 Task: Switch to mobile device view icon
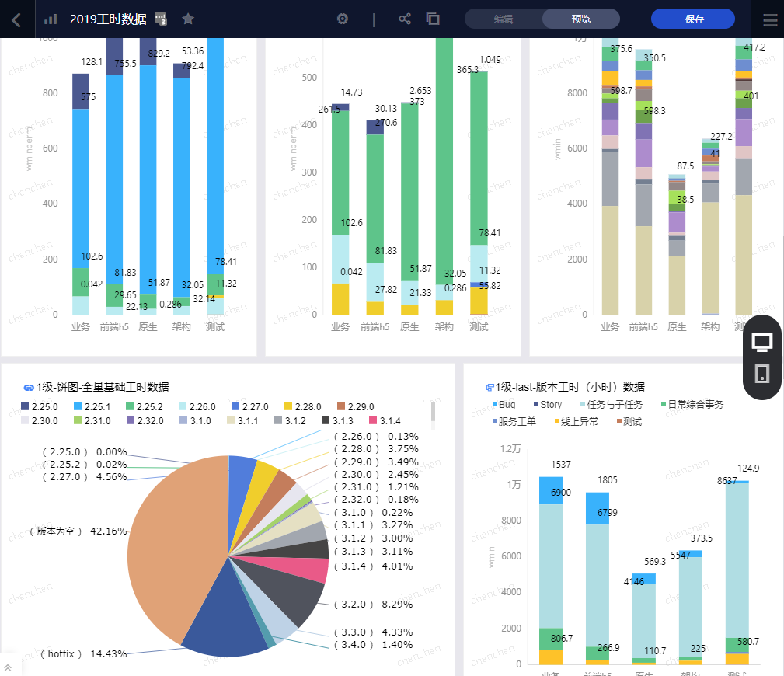click(x=762, y=373)
